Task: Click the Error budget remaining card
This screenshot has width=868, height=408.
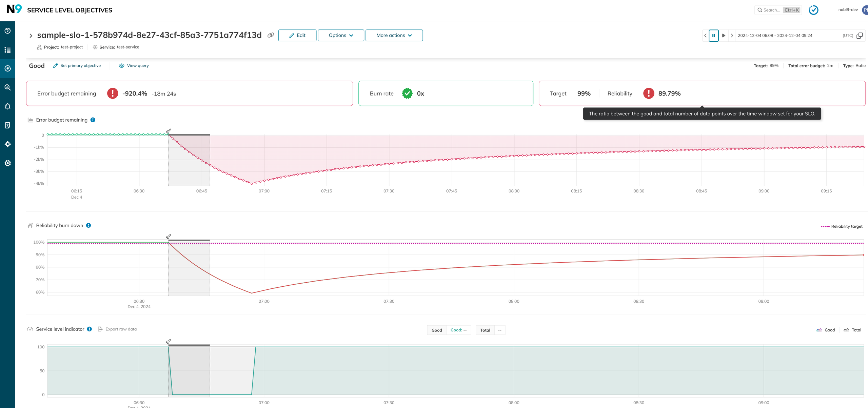Action: click(190, 94)
